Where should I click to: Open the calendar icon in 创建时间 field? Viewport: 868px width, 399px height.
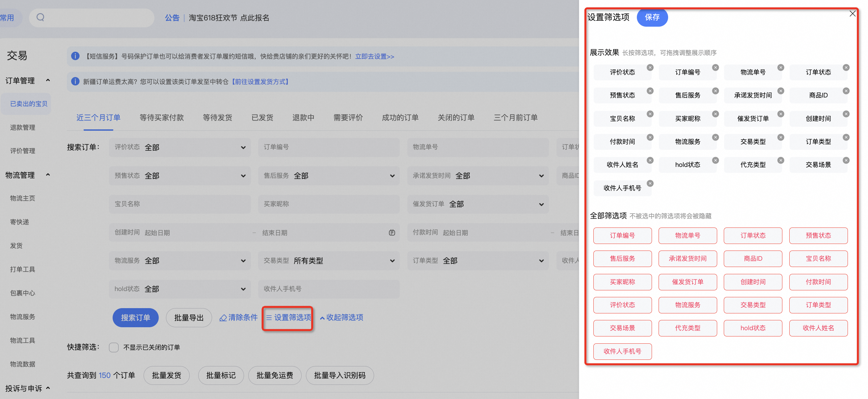[x=392, y=232]
